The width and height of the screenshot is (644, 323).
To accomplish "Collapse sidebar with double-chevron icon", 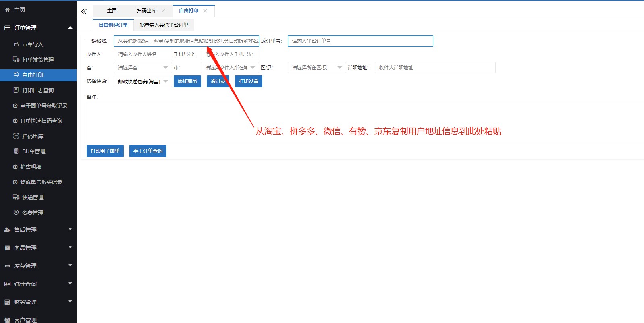I will click(x=84, y=12).
